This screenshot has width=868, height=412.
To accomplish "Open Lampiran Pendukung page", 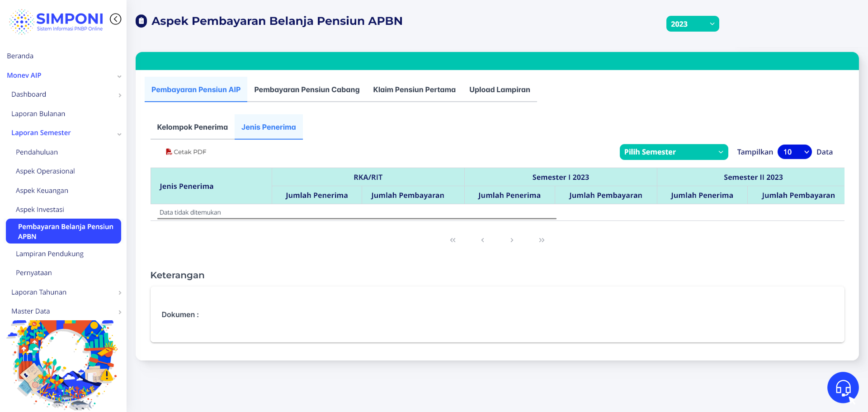I will click(x=50, y=254).
